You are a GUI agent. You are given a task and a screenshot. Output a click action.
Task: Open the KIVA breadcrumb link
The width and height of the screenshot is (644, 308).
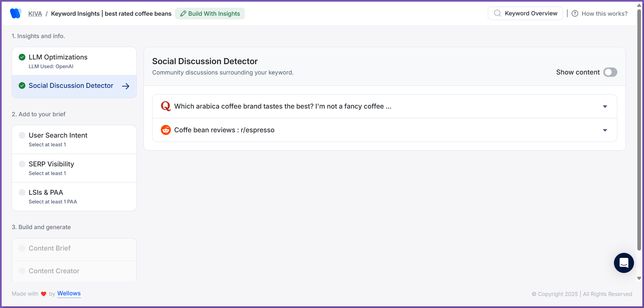pyautogui.click(x=35, y=13)
